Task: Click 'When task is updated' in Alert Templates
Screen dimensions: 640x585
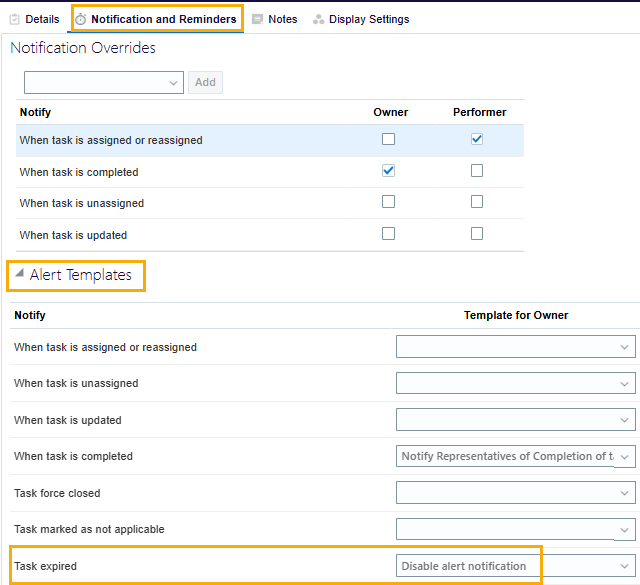Action: (x=68, y=420)
